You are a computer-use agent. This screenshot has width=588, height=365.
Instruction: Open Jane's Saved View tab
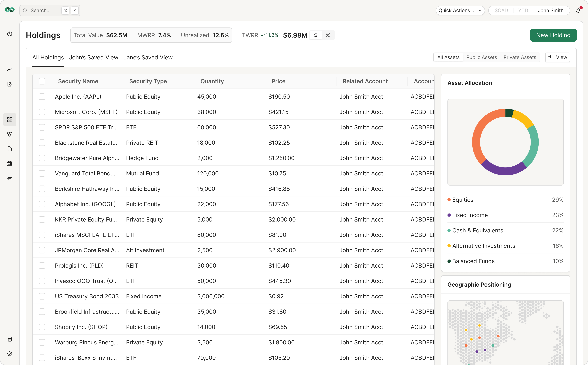[x=148, y=57]
